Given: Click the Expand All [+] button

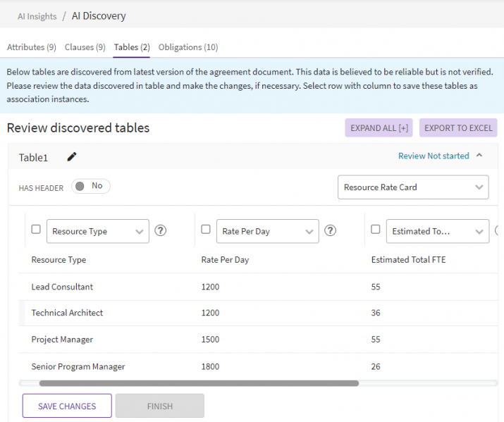Looking at the screenshot, I should (x=379, y=128).
